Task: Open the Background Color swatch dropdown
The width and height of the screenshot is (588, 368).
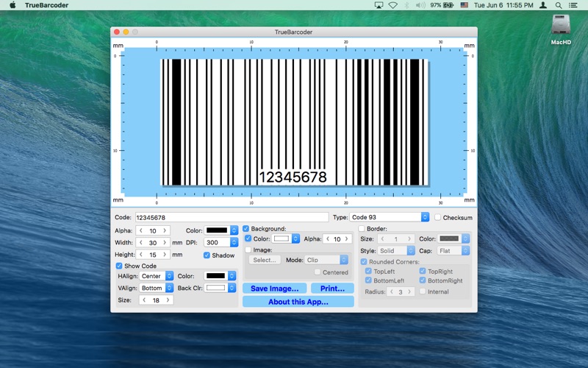Action: 285,238
